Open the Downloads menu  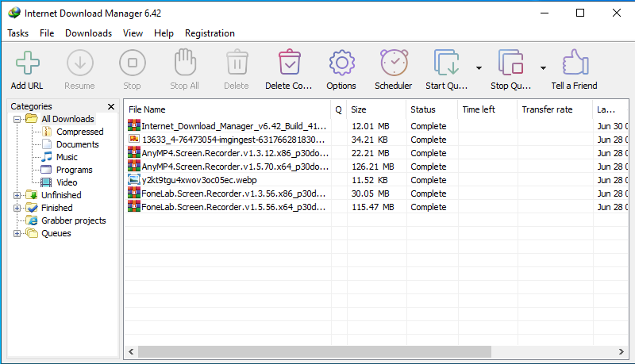(88, 33)
